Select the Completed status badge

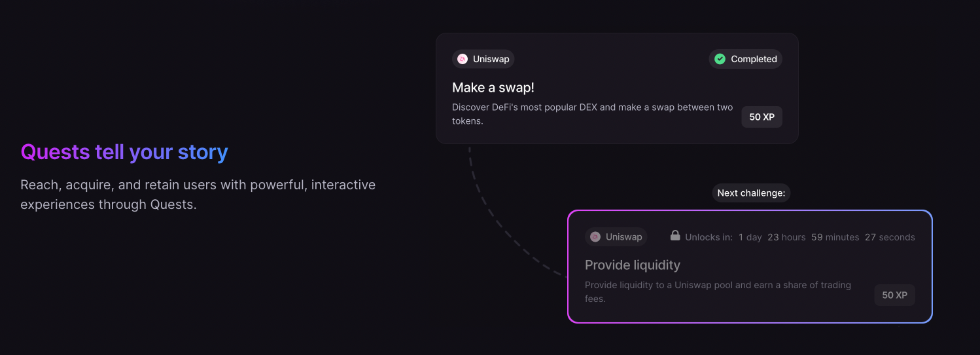745,59
